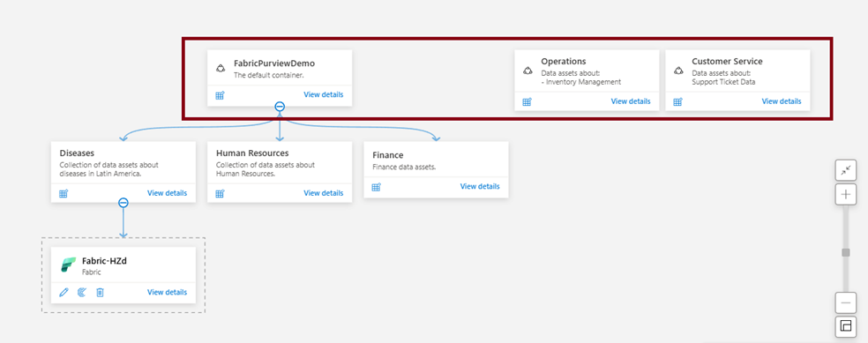Click the fit-to-screen collapse arrows button
868x343 pixels.
(845, 171)
